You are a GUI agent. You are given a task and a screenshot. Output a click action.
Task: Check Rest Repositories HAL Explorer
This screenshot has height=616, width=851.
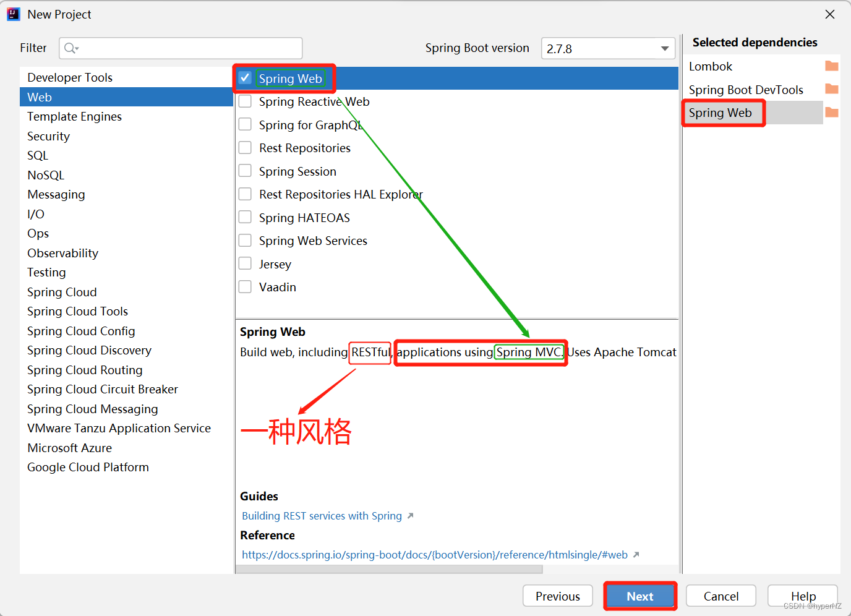click(245, 194)
